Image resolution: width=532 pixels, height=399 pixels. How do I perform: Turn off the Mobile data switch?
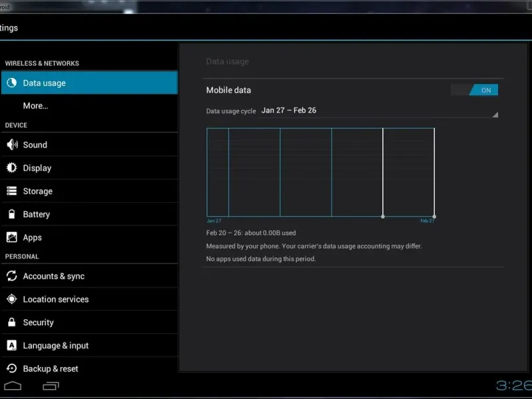474,90
